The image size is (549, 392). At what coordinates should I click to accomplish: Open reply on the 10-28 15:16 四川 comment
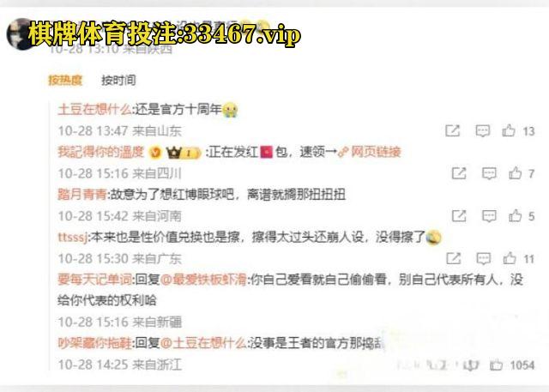tap(489, 173)
